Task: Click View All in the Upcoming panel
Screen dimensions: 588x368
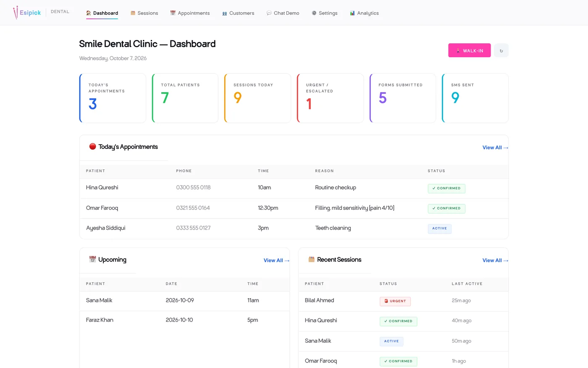Action: 276,260
